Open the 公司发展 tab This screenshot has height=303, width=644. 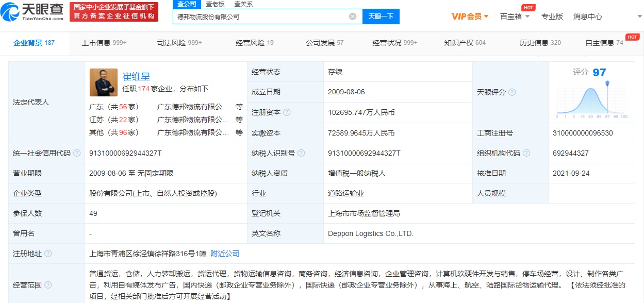coord(325,43)
